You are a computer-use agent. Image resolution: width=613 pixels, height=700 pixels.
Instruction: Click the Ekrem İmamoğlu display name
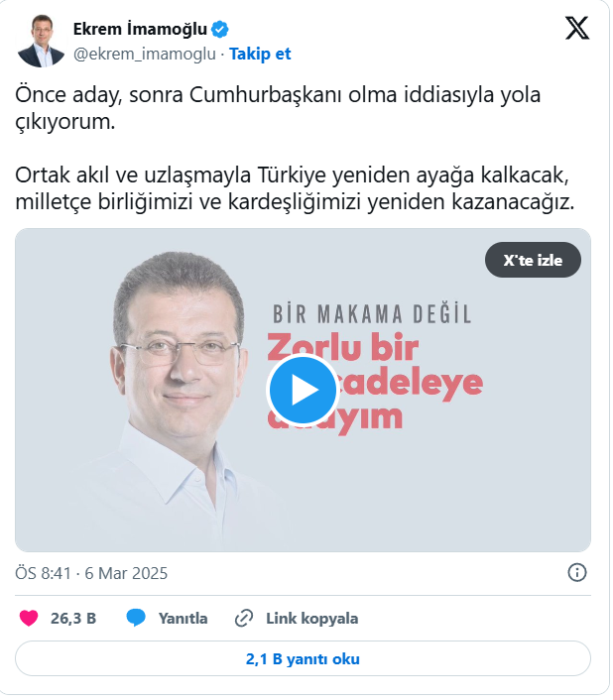pos(140,30)
